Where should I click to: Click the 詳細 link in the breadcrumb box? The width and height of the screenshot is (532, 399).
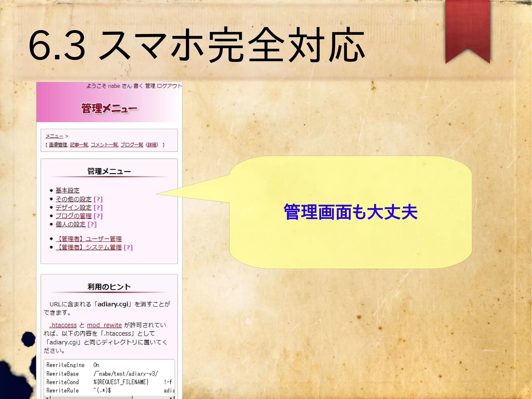pos(152,145)
